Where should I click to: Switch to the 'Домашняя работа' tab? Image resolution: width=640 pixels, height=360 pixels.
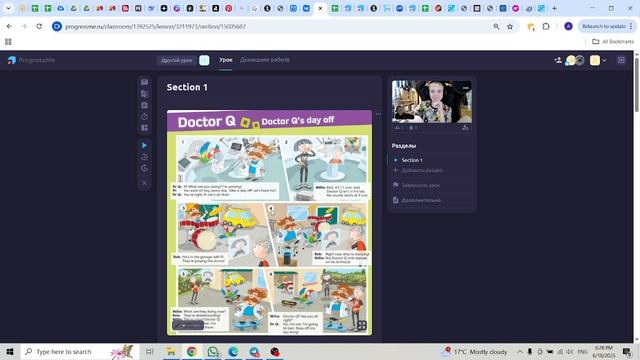[264, 60]
